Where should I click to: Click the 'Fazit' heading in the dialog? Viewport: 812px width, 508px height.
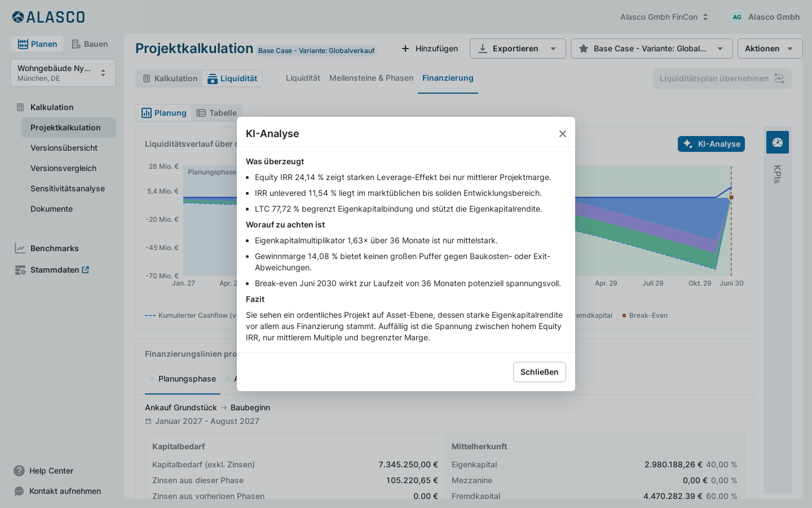pos(255,299)
